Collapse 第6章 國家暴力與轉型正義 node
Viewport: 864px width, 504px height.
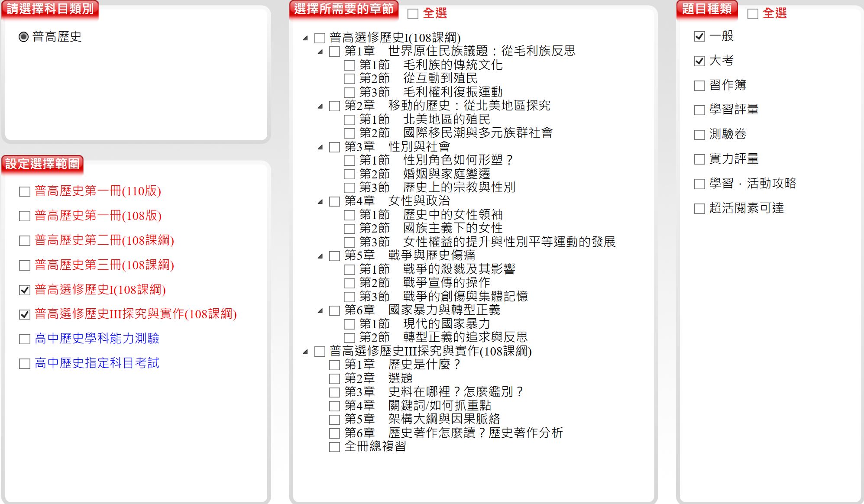(320, 311)
